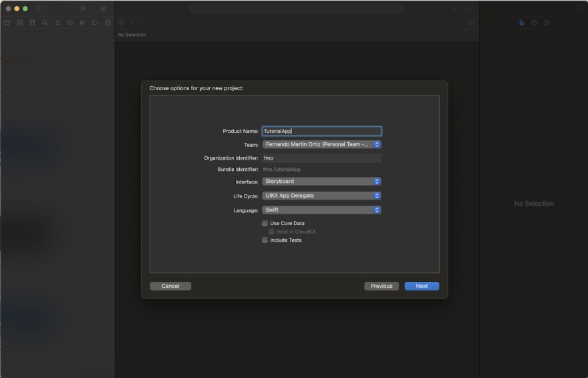Open the Project navigator folder icon
This screenshot has height=378, width=588.
(7, 23)
